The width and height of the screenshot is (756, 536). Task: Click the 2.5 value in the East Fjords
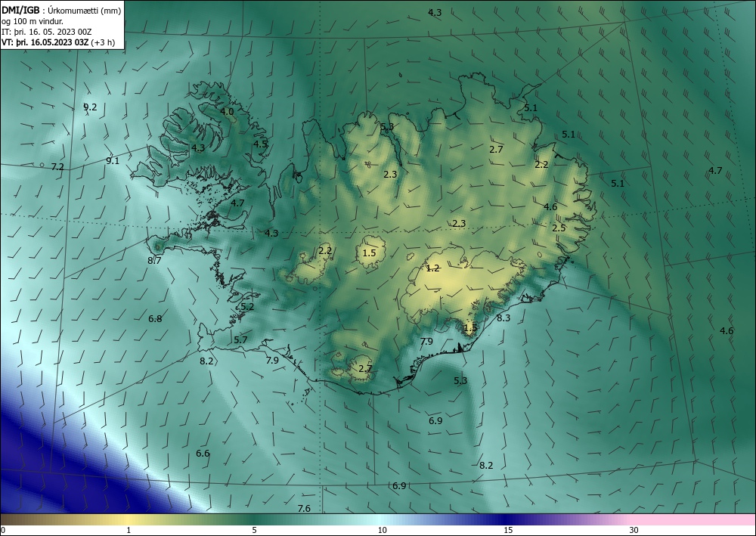coord(559,228)
